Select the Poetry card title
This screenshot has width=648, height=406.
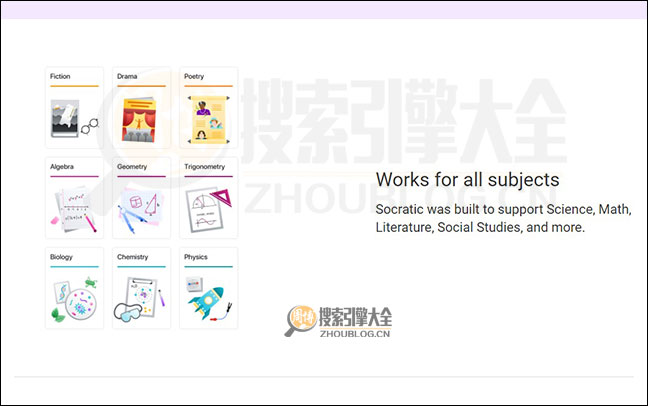pos(194,76)
